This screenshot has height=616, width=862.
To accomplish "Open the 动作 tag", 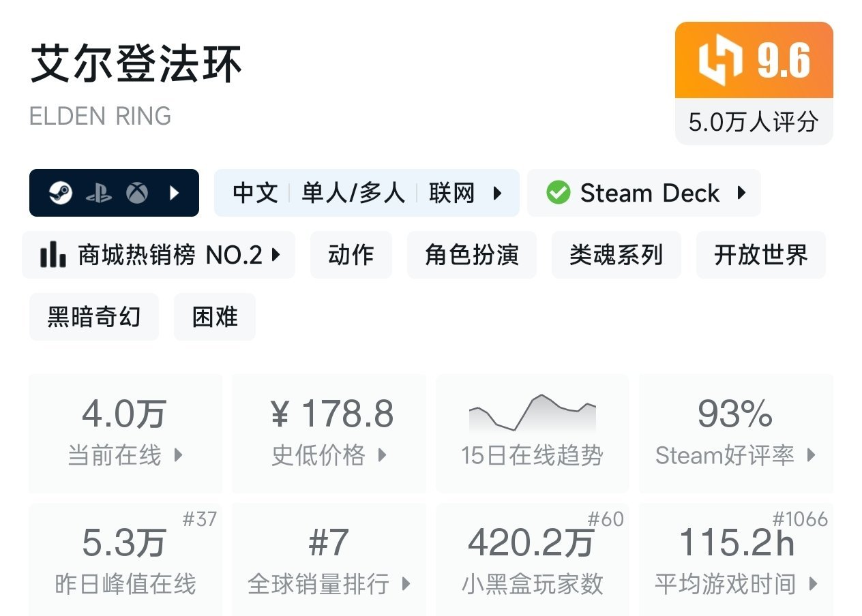I will coord(351,256).
